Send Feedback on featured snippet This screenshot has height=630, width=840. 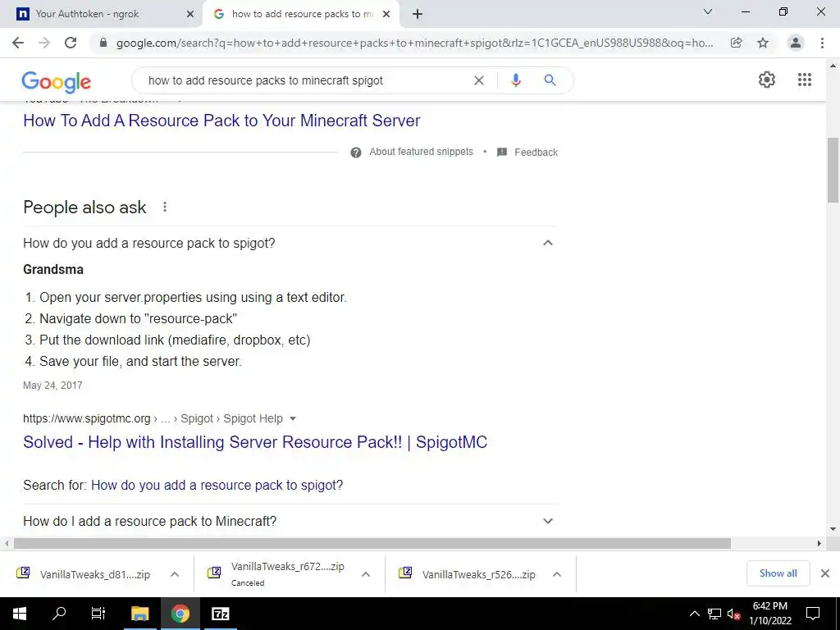(536, 153)
